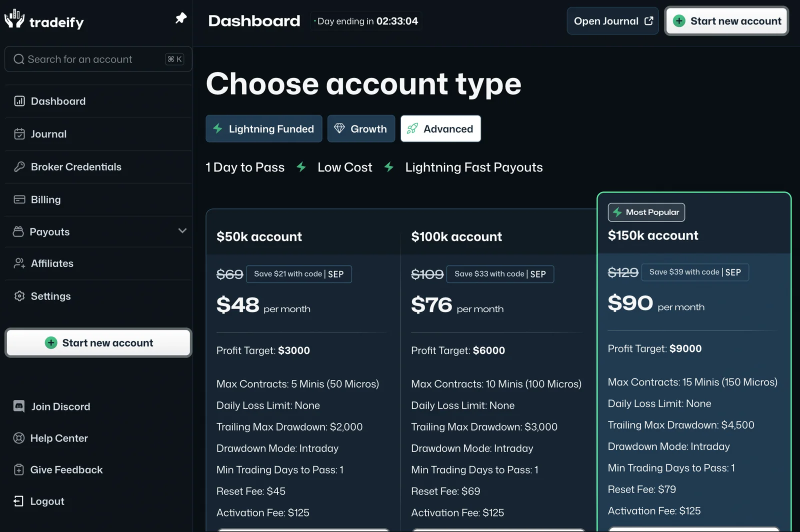The height and width of the screenshot is (532, 800).
Task: Click the Billing card icon
Action: click(x=19, y=199)
